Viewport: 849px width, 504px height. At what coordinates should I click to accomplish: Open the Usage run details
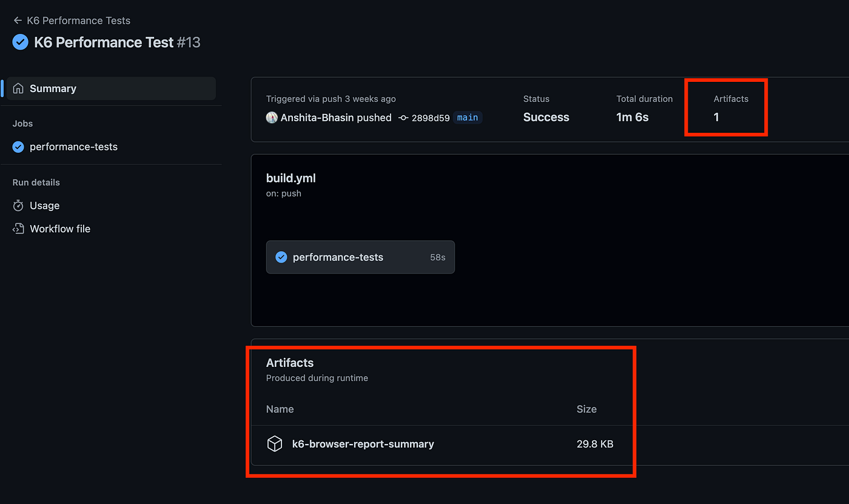45,206
